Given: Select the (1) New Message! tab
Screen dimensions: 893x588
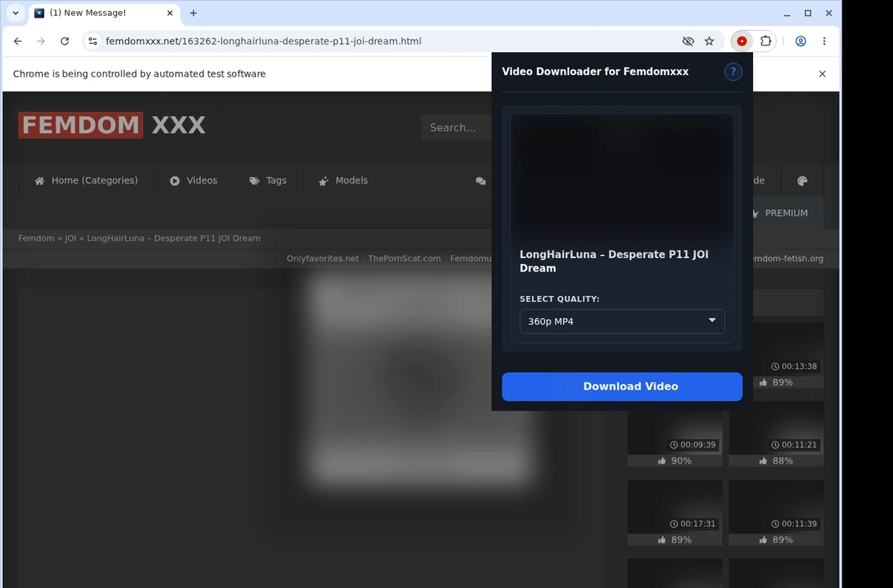Looking at the screenshot, I should (x=104, y=13).
